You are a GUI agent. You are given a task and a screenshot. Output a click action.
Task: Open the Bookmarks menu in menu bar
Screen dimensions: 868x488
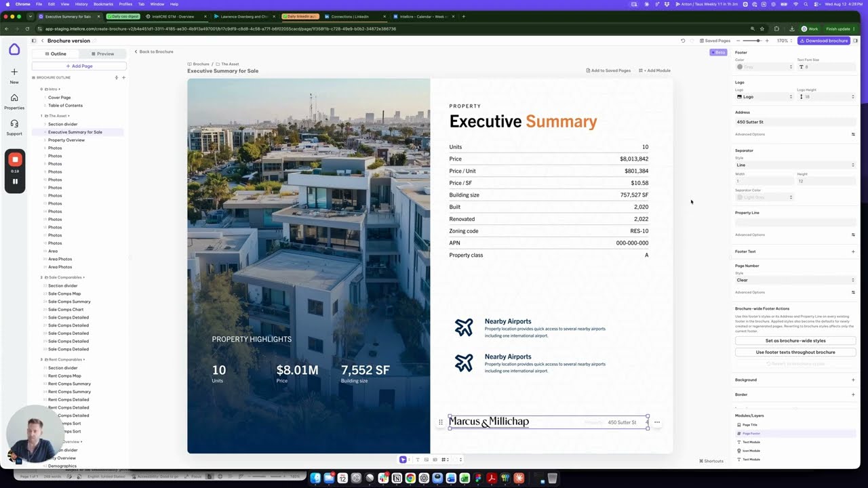103,4
